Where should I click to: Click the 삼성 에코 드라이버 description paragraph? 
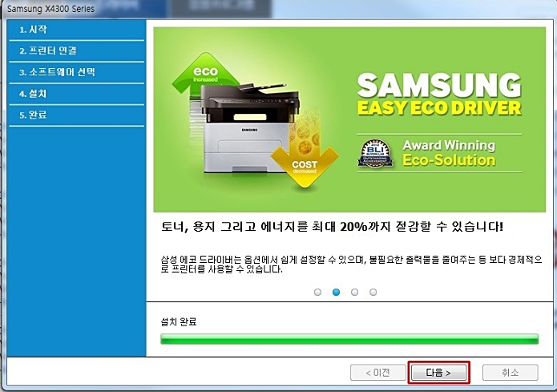pos(351,265)
